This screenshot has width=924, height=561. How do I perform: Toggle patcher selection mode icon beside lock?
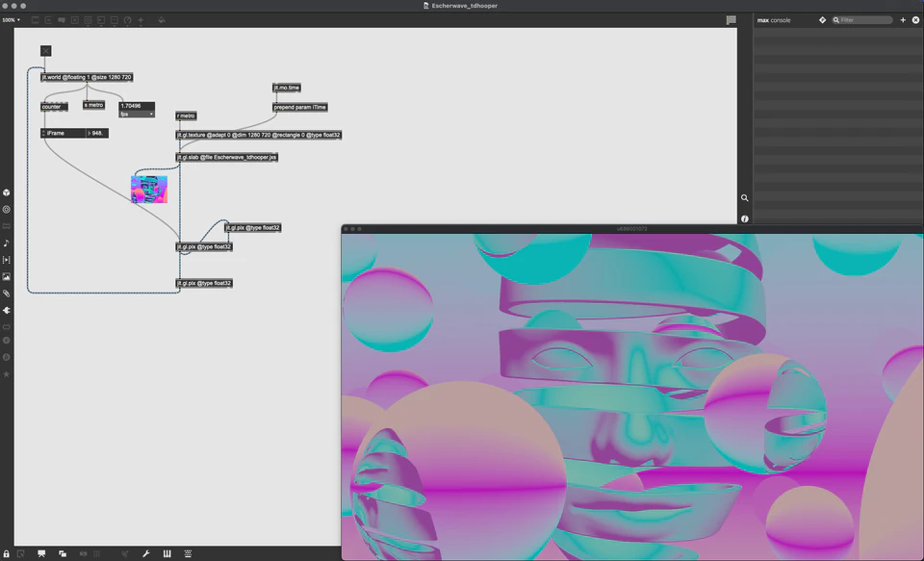pos(20,554)
